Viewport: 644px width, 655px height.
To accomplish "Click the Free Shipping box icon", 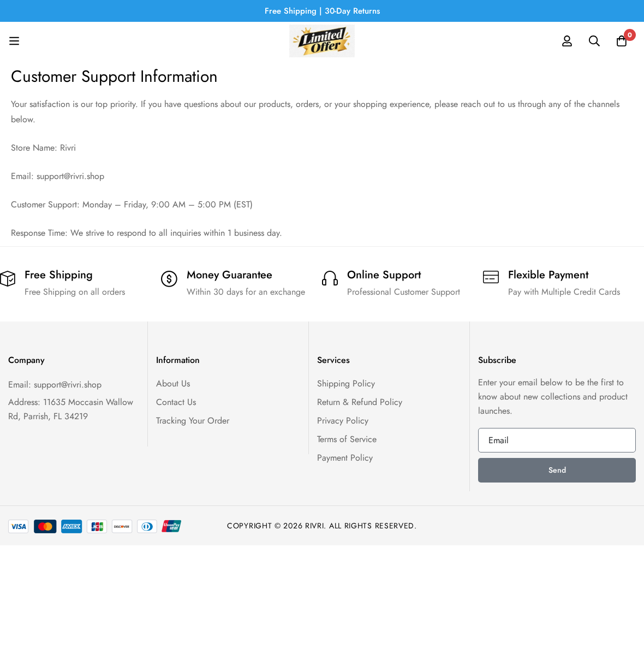I will pos(8,278).
